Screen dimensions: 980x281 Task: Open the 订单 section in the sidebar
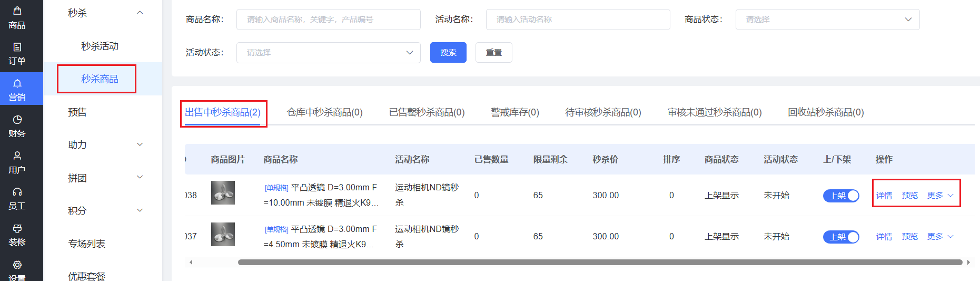pyautogui.click(x=17, y=54)
